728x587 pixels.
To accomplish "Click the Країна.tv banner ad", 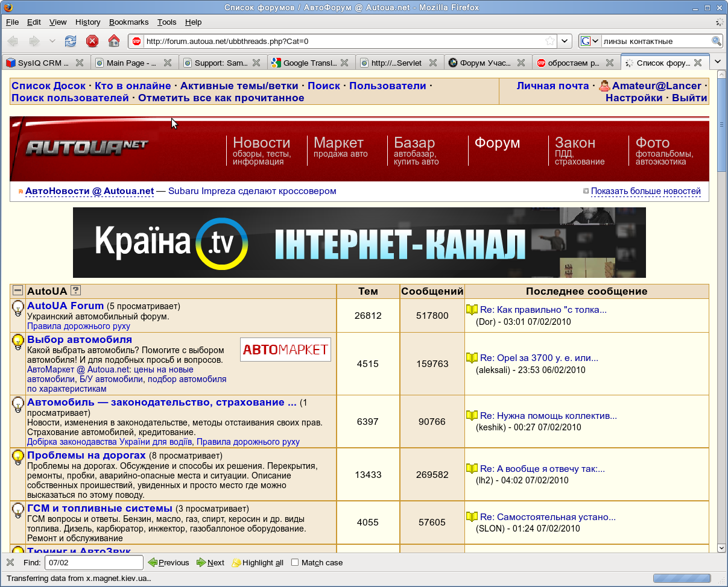I will coord(359,242).
